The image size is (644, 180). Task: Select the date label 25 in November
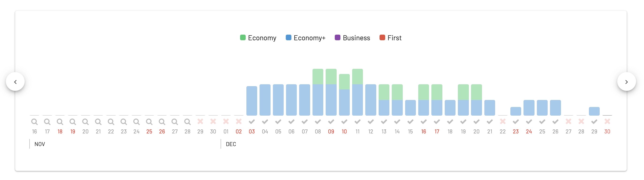(149, 132)
